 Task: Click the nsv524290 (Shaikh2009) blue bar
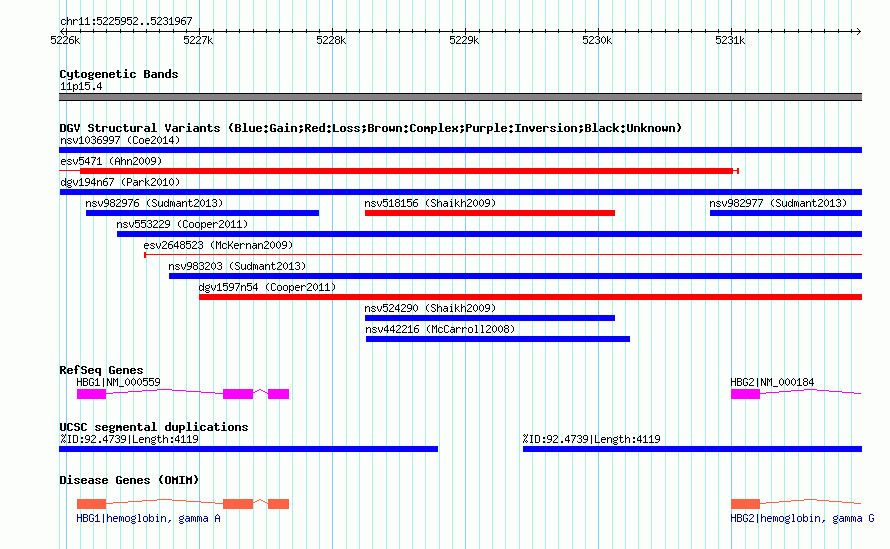coord(490,318)
